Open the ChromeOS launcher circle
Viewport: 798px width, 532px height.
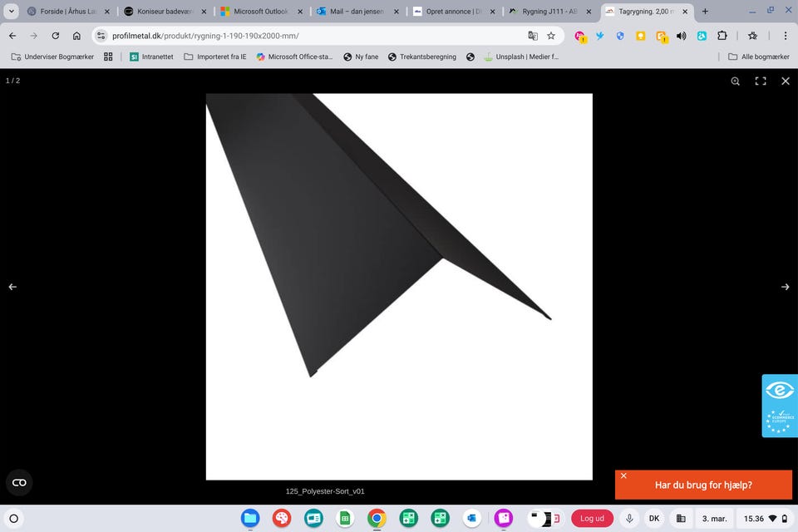14,518
